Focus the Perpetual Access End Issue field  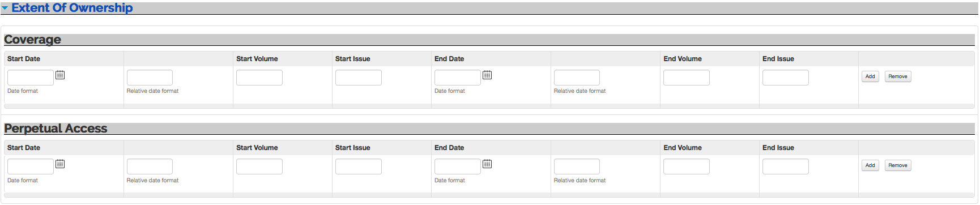click(786, 166)
